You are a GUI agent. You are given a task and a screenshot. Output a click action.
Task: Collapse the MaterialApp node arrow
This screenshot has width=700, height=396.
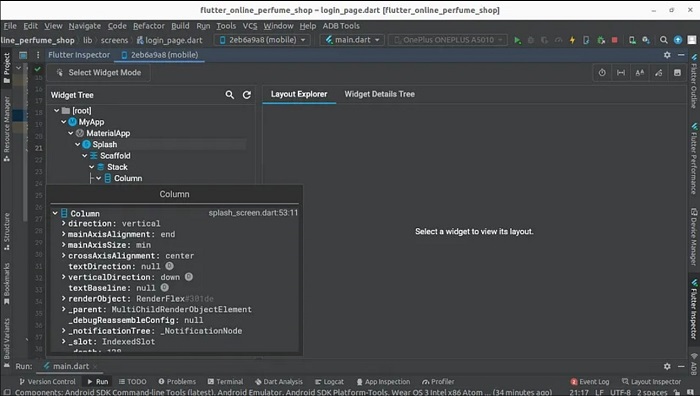[71, 133]
